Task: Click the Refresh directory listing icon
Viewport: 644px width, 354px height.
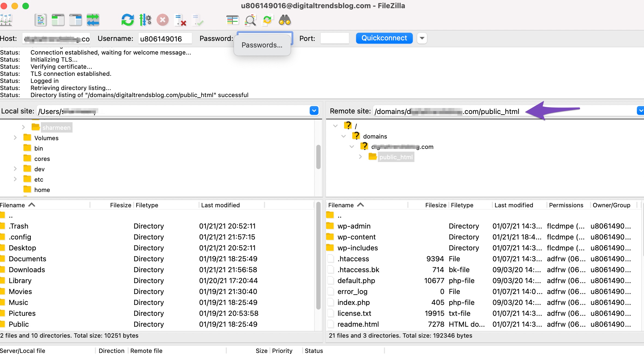Action: tap(128, 20)
